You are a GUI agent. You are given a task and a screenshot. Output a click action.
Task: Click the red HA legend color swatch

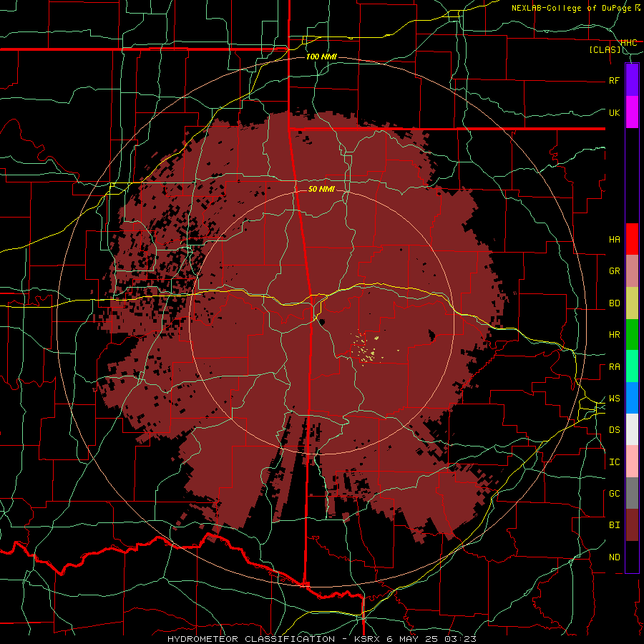(632, 239)
